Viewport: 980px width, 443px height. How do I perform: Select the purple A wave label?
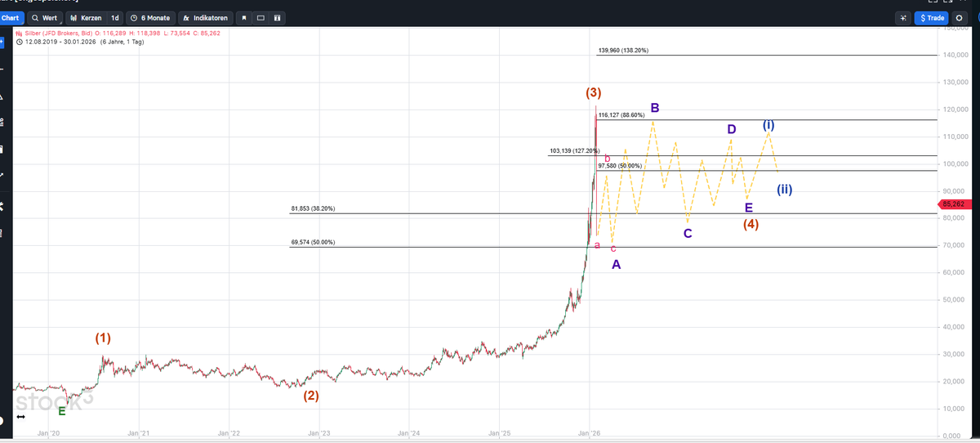(x=617, y=265)
